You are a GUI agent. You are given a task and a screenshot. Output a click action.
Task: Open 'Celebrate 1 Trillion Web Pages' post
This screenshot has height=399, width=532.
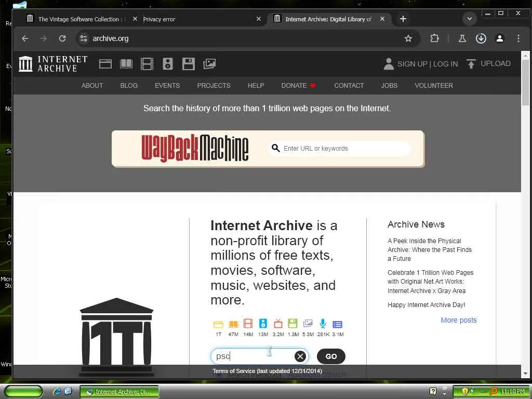click(x=430, y=282)
